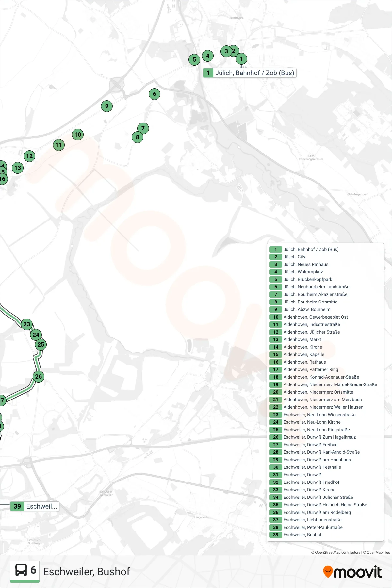This screenshot has height=588, width=392.
Task: Select stop marker 24 on the map
Action: (36, 335)
